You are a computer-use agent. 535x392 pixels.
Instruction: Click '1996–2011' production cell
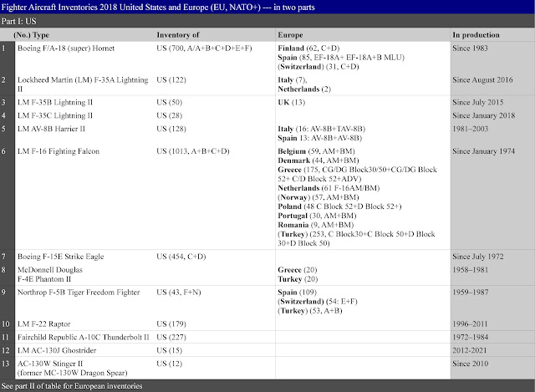(470, 323)
